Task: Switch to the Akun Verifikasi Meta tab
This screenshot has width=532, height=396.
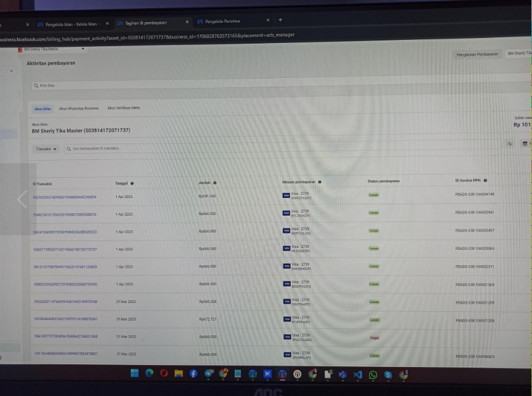Action: (x=123, y=108)
